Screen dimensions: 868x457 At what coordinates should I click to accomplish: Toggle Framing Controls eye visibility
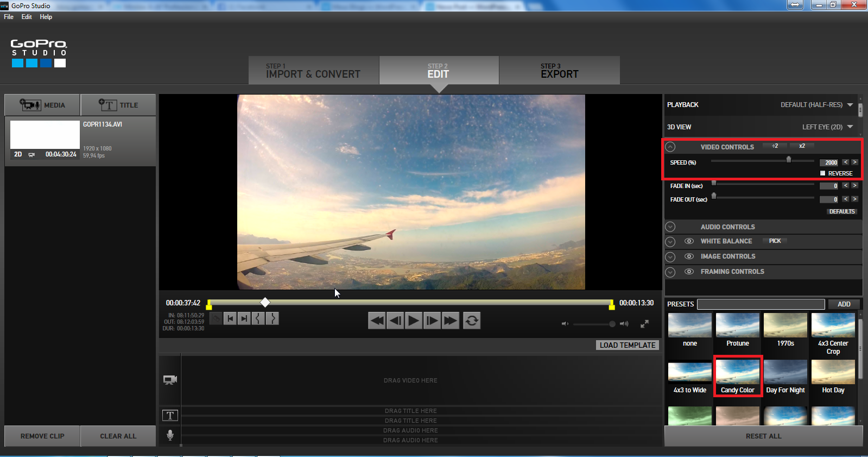(689, 272)
